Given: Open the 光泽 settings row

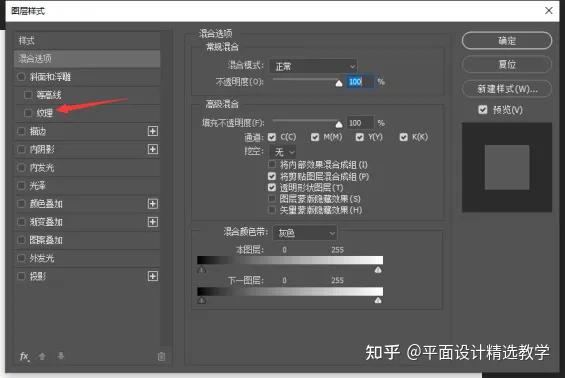Looking at the screenshot, I should [x=87, y=186].
